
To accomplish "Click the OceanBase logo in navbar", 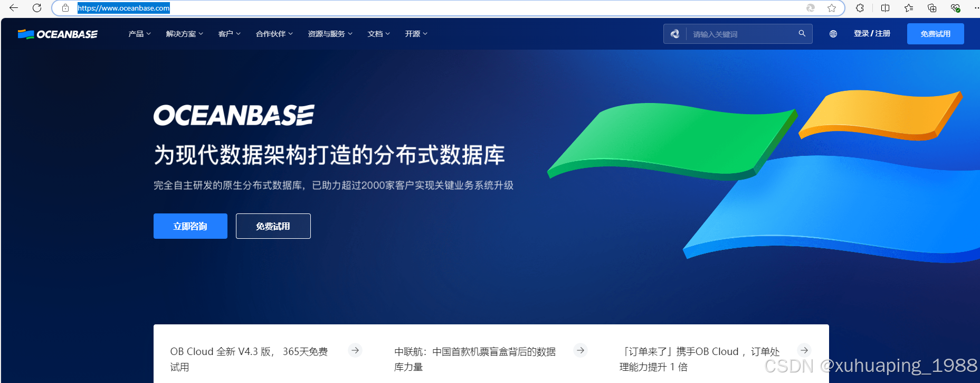I will click(58, 34).
